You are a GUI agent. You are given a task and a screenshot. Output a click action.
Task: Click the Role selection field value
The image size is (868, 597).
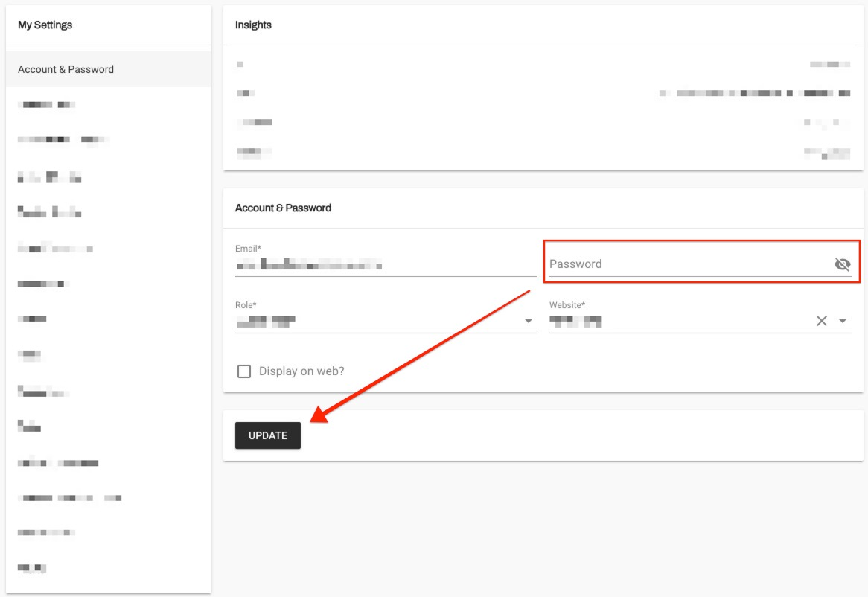click(372, 322)
